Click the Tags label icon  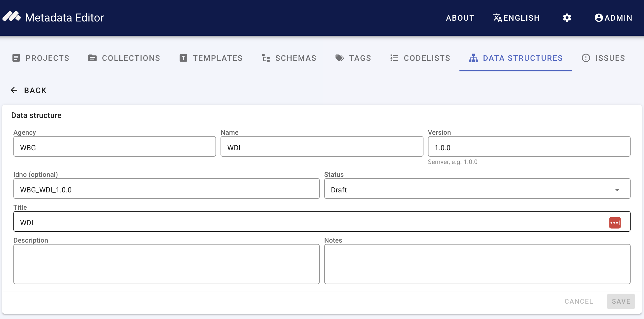[340, 58]
